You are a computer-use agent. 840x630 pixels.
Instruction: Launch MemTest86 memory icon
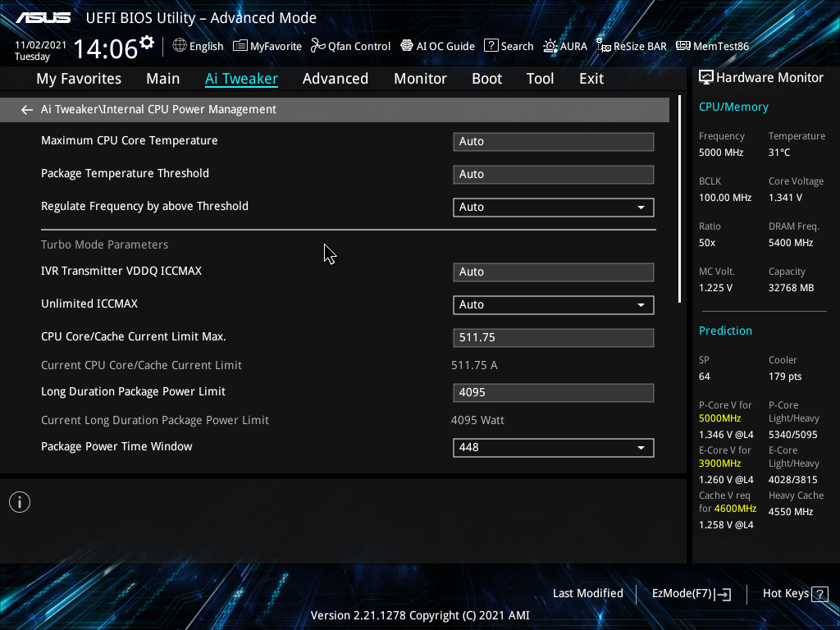683,46
